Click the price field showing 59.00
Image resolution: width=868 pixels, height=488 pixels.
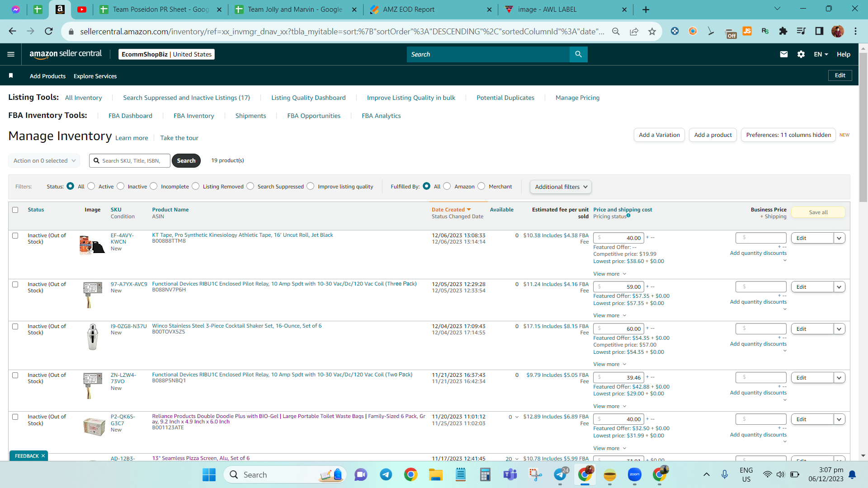[x=618, y=287]
